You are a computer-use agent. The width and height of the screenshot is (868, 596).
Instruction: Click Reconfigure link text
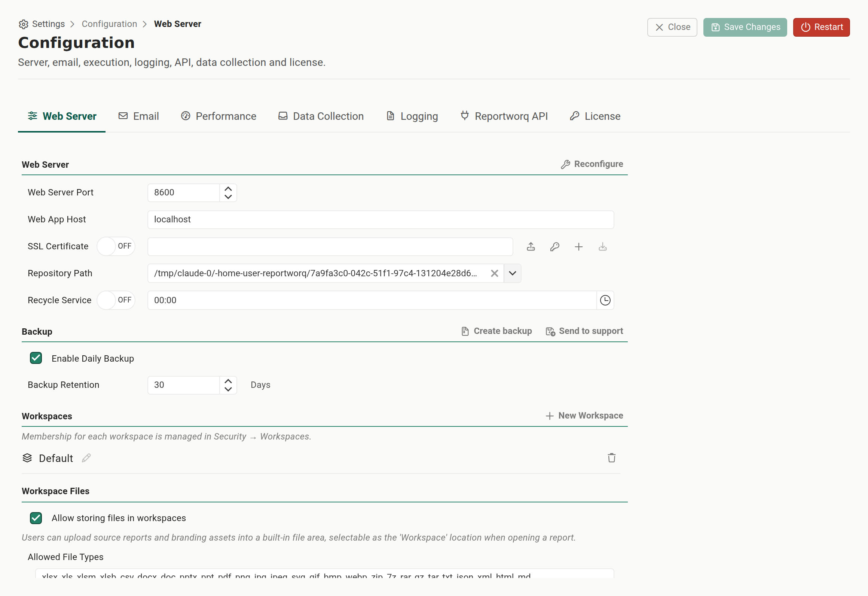pos(599,164)
